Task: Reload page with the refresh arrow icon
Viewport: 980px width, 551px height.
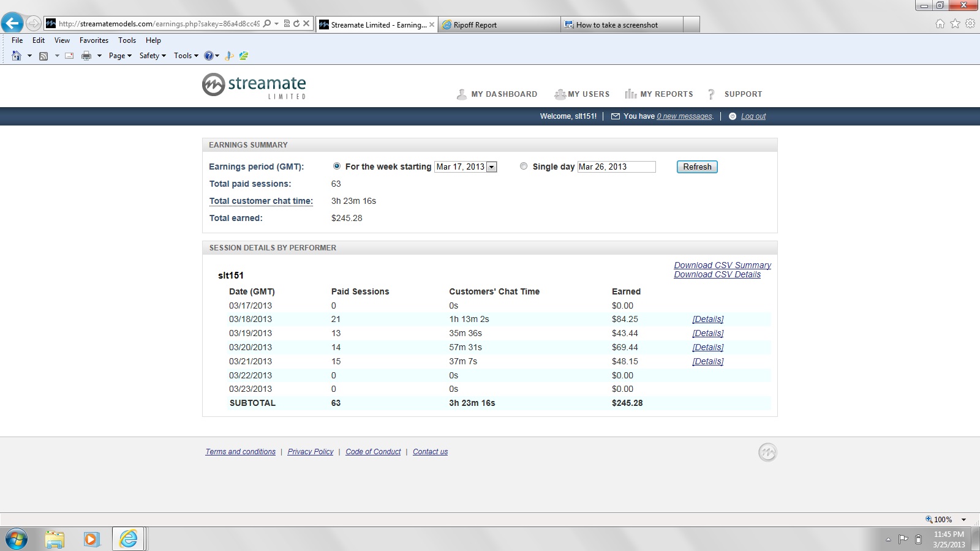Action: coord(296,24)
